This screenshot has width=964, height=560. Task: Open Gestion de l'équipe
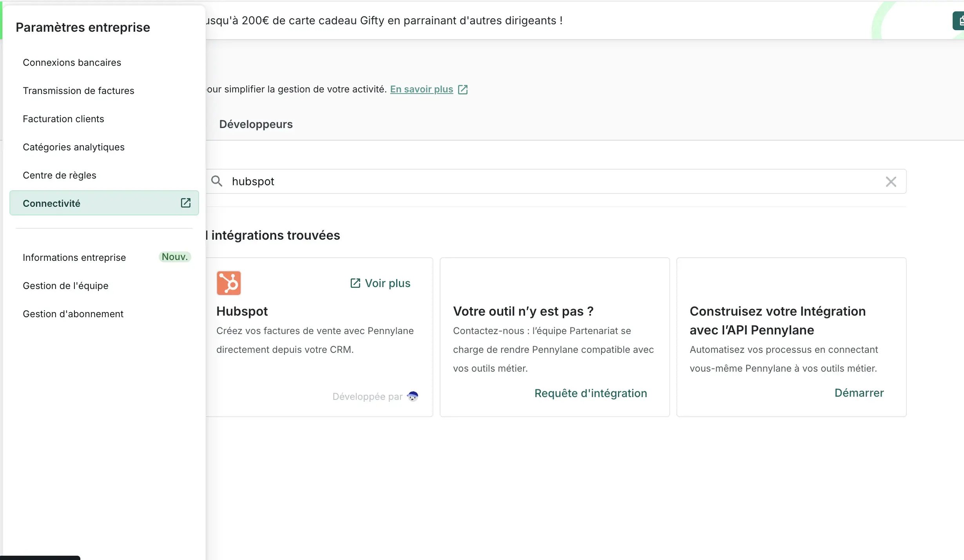pos(65,285)
